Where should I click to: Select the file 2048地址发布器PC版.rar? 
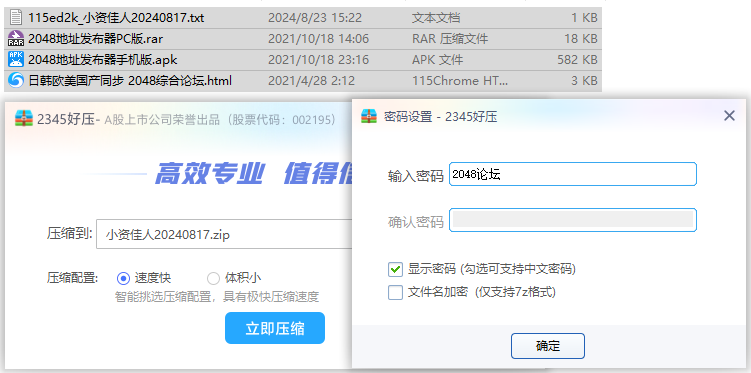303,39
